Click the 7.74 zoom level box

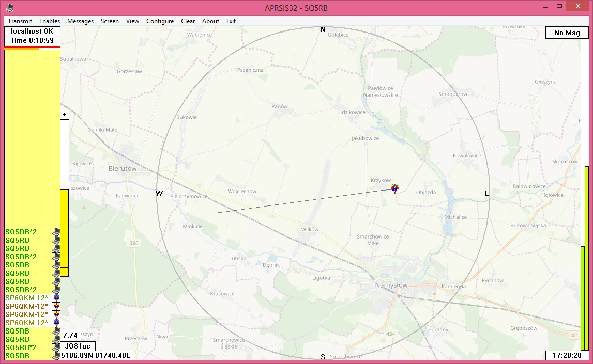click(70, 335)
